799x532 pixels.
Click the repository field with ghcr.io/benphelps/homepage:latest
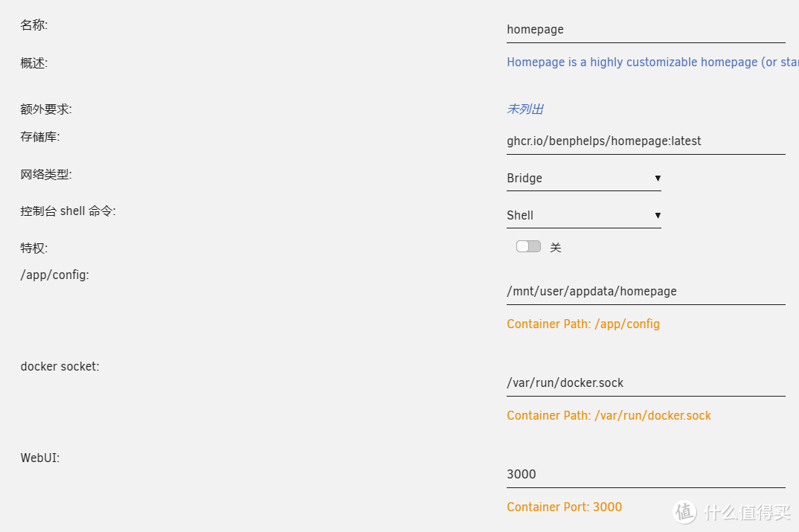tap(645, 141)
